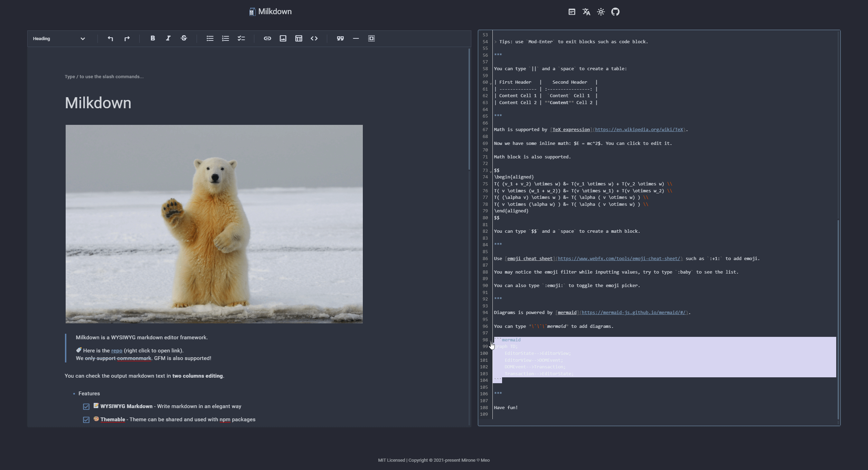Switch to light theme with the sun icon
The width and height of the screenshot is (868, 470).
pyautogui.click(x=601, y=11)
